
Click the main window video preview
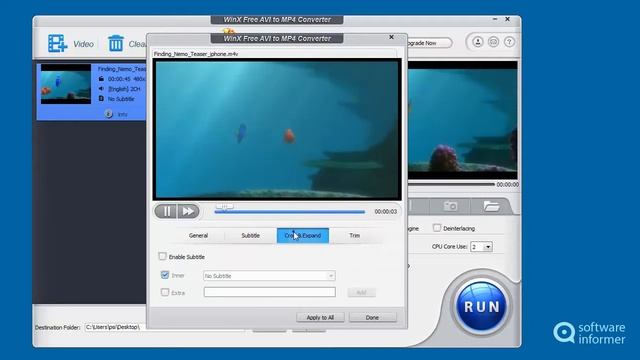click(x=463, y=120)
